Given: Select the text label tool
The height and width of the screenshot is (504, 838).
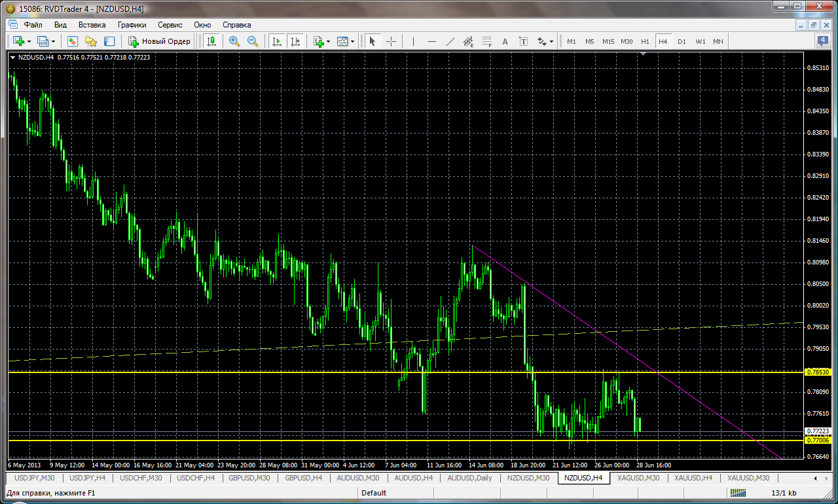Looking at the screenshot, I should [x=523, y=41].
